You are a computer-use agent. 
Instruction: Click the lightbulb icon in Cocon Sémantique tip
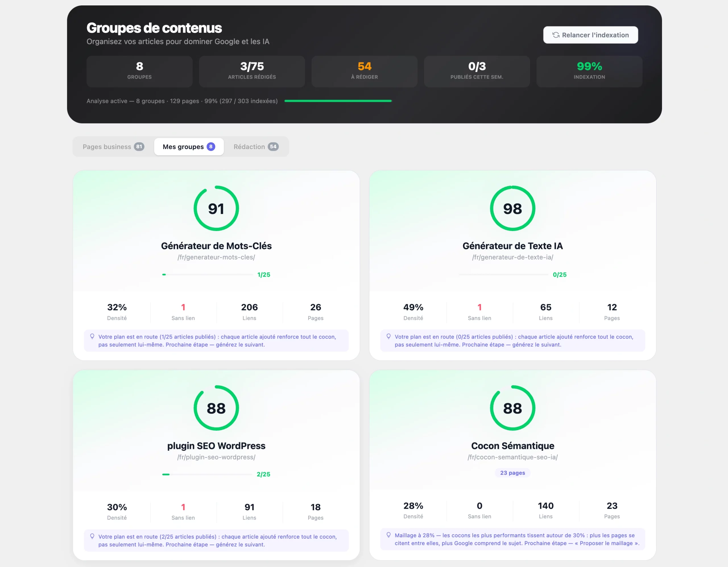pyautogui.click(x=389, y=535)
